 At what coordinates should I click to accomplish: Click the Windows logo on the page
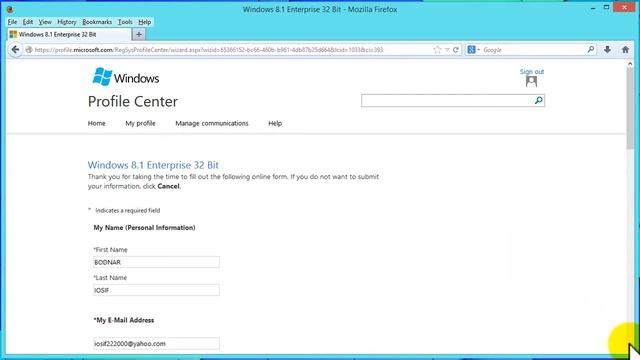click(x=126, y=77)
